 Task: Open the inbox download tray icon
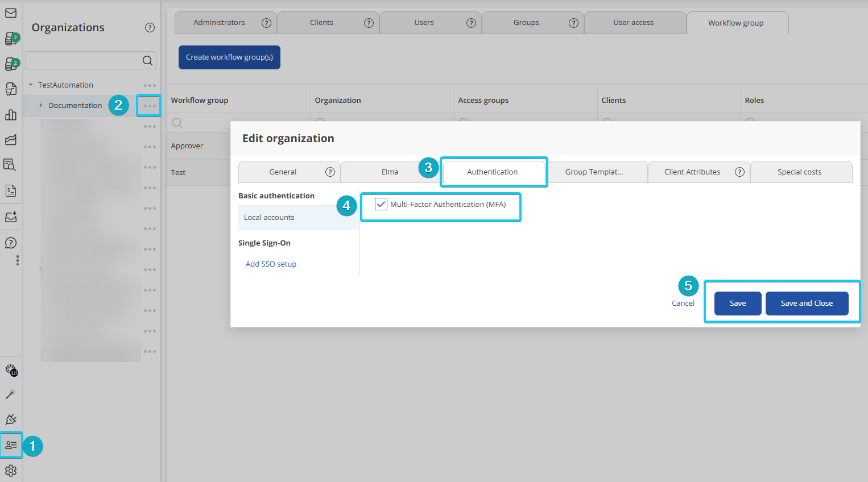pyautogui.click(x=11, y=217)
